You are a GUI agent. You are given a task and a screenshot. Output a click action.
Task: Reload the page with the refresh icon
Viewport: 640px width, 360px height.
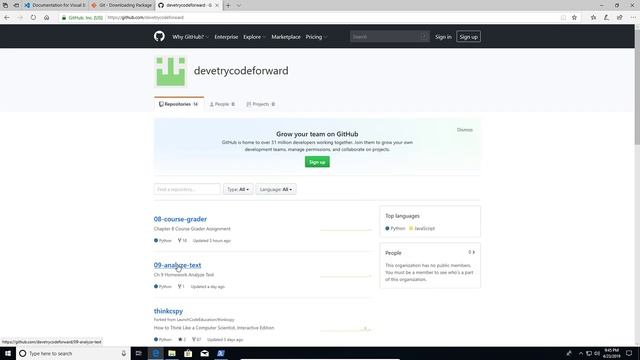33,18
